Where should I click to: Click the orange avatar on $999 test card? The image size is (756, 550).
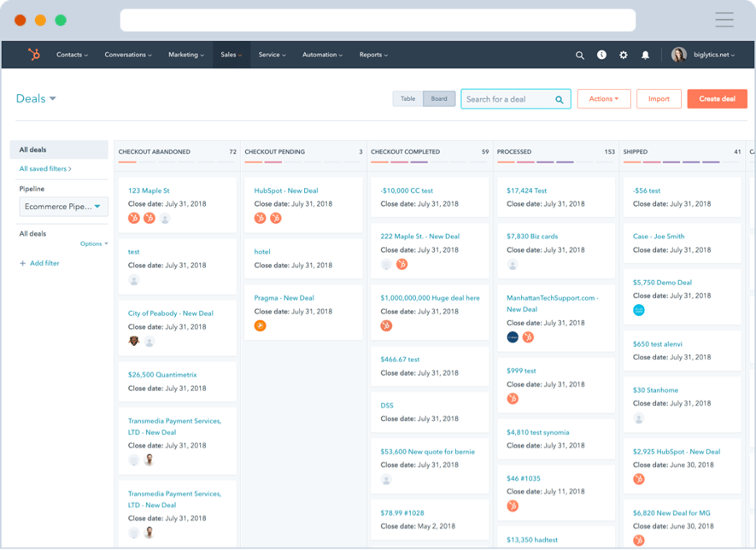[513, 399]
